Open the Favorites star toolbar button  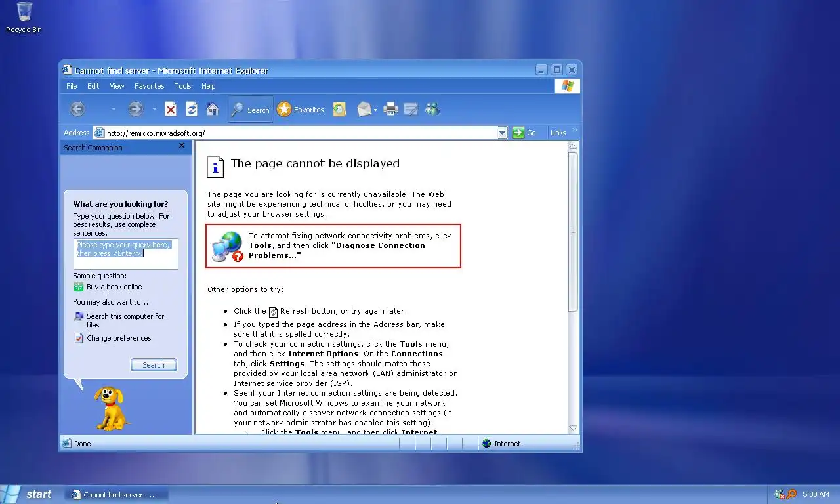(301, 110)
